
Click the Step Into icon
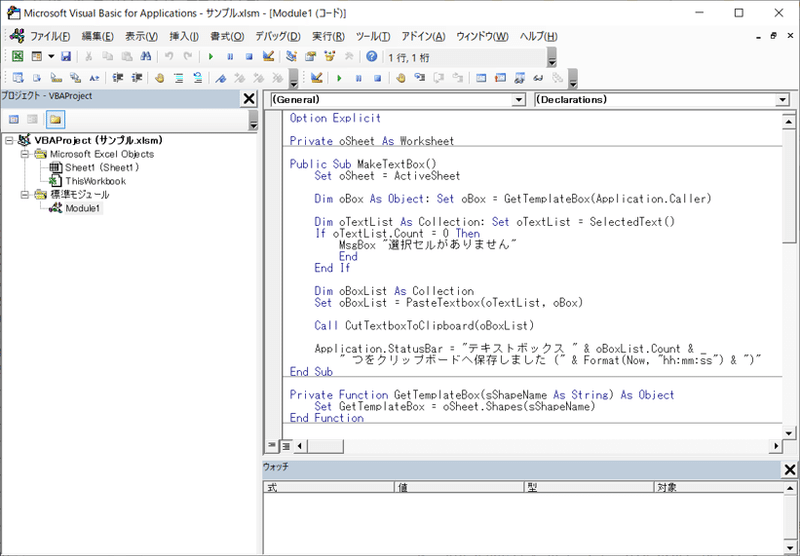pyautogui.click(x=419, y=78)
